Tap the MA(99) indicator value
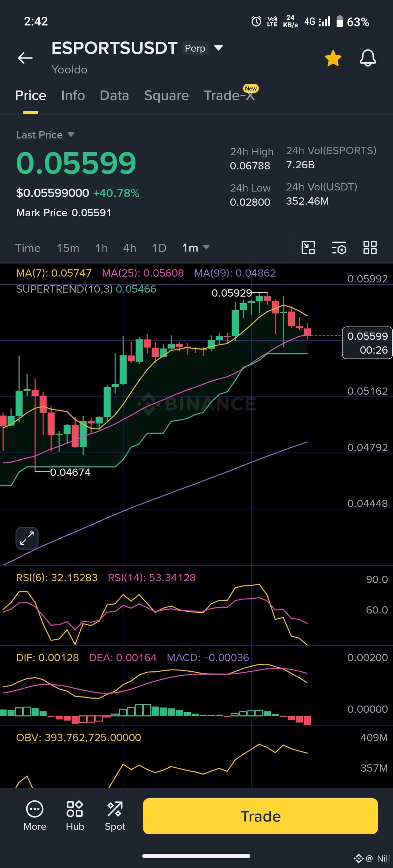 point(235,273)
